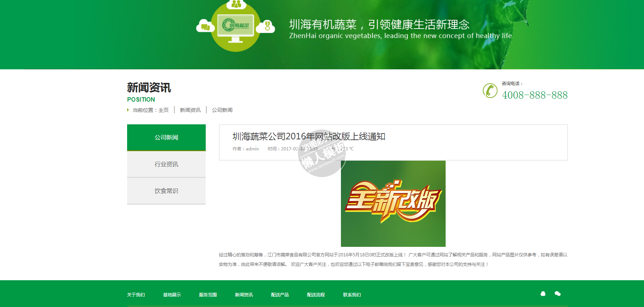Click the WeChat icon in footer
This screenshot has height=307, width=644.
tap(557, 294)
